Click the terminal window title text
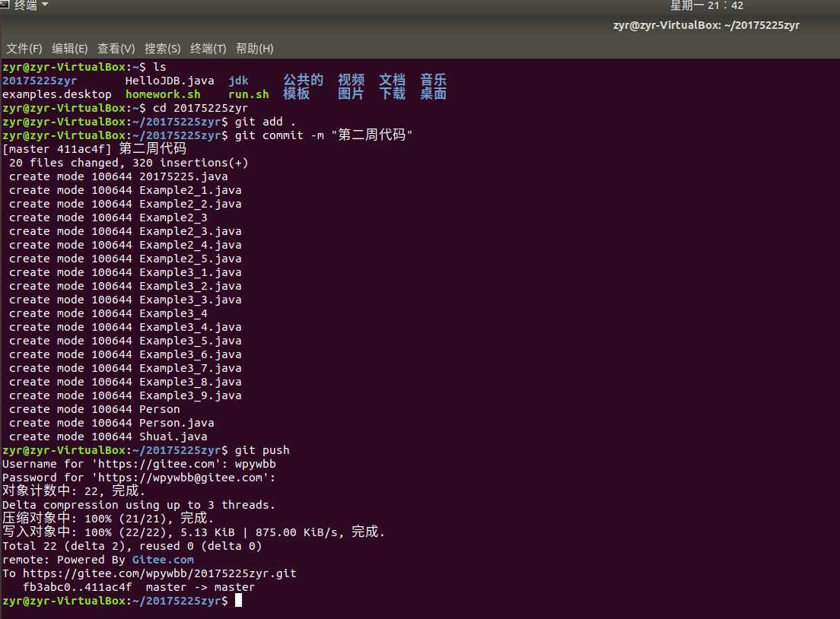The height and width of the screenshot is (619, 840). point(706,25)
